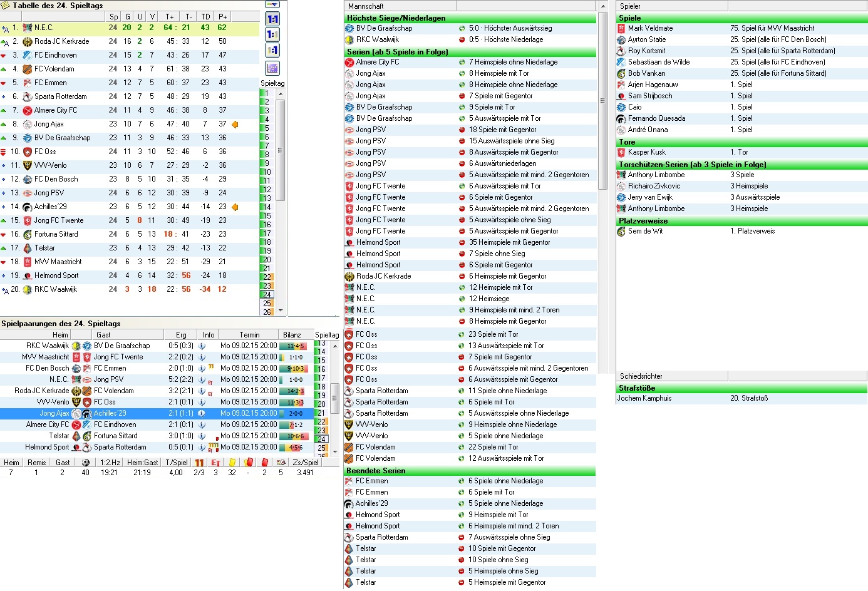Click down arrow of the upper Spieltag list
Screen dimensions: 868x591
coord(281,310)
